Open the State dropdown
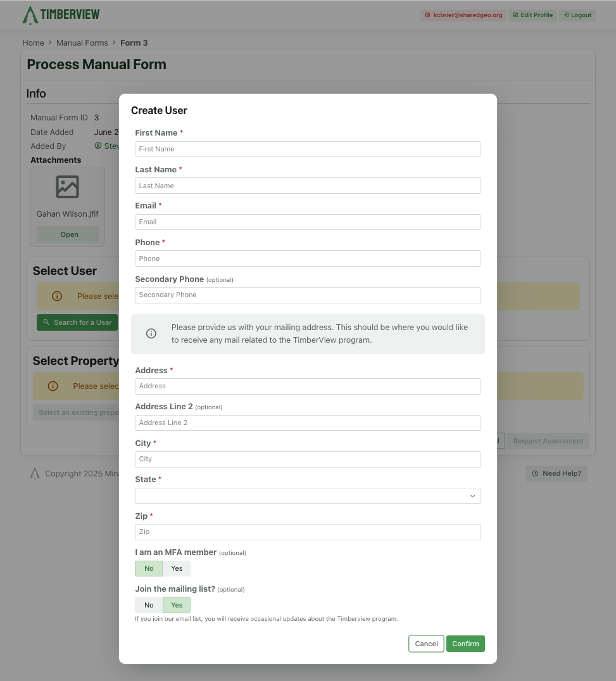The width and height of the screenshot is (616, 681). 308,496
